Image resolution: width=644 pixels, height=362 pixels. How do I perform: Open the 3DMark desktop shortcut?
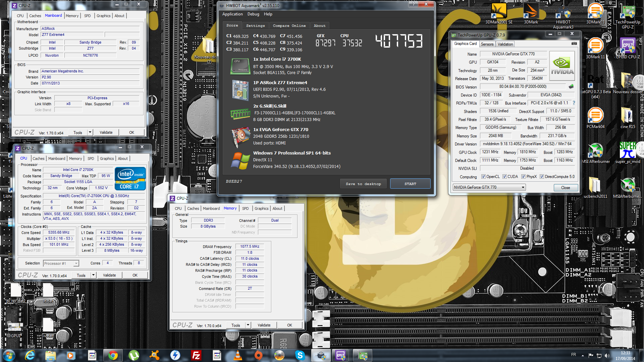point(531,13)
